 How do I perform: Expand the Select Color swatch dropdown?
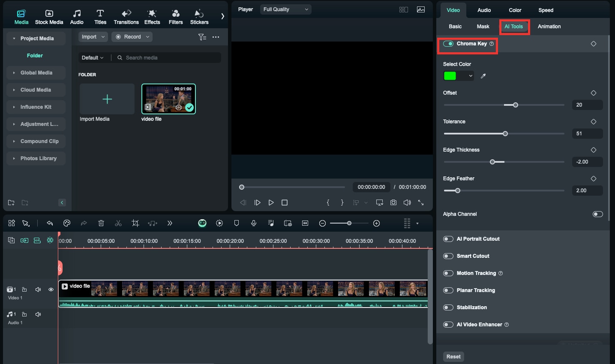471,76
